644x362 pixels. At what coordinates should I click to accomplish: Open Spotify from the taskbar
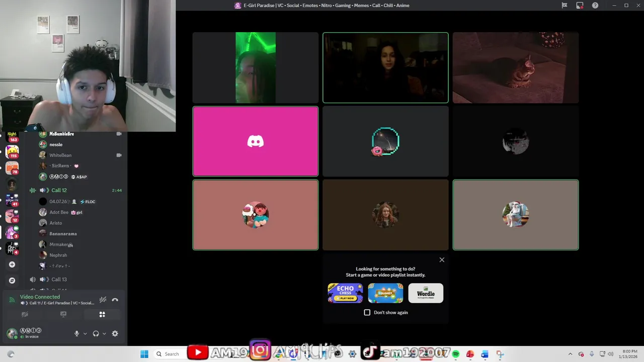click(455, 354)
